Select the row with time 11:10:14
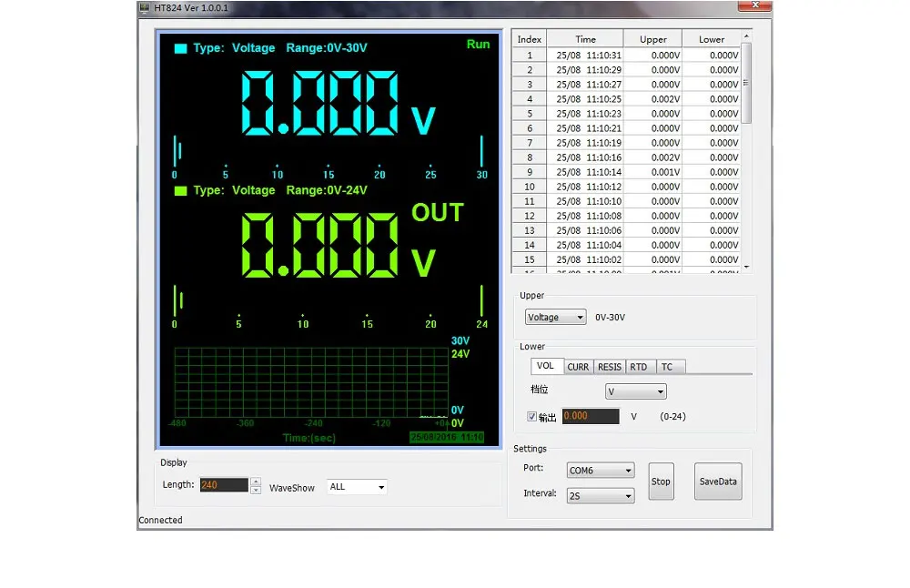 click(626, 172)
